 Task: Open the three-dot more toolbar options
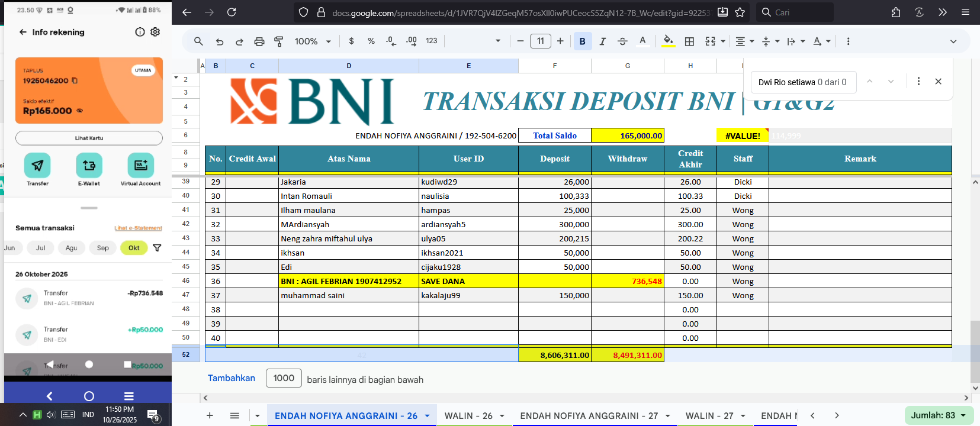coord(848,41)
